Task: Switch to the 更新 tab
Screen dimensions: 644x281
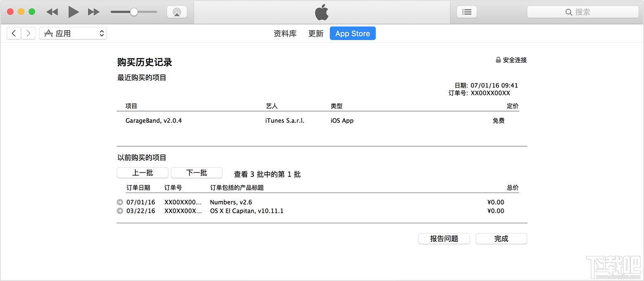Action: point(316,33)
